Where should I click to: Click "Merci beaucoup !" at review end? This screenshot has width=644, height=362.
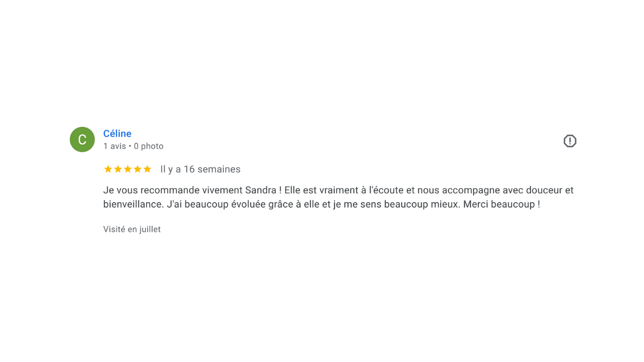pos(501,205)
